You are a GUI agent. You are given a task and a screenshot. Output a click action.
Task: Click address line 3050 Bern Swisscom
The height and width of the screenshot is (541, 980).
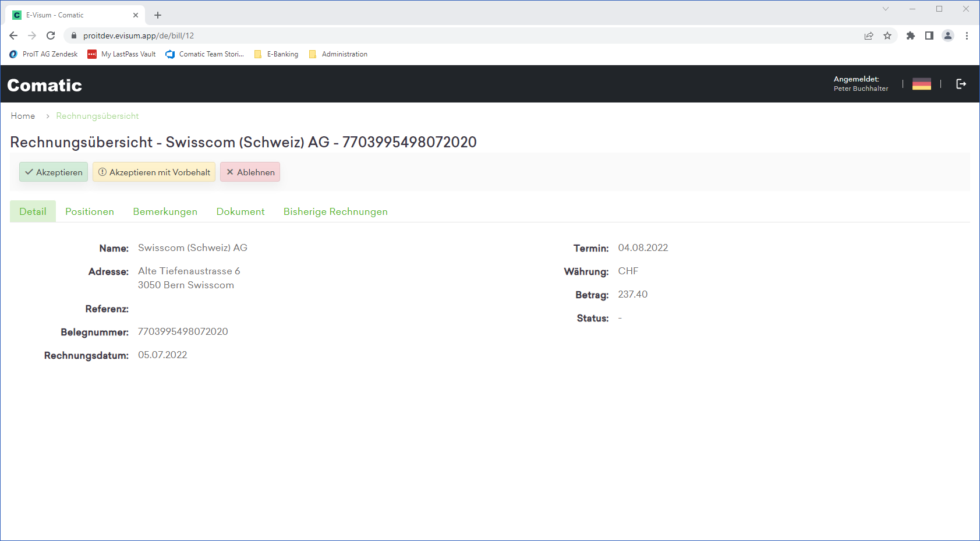pos(186,285)
